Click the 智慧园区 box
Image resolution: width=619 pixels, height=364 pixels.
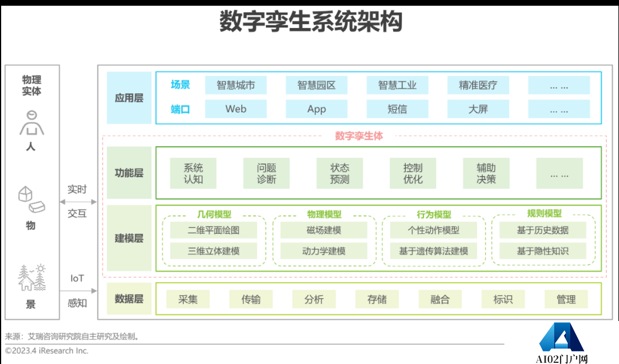[x=316, y=85]
